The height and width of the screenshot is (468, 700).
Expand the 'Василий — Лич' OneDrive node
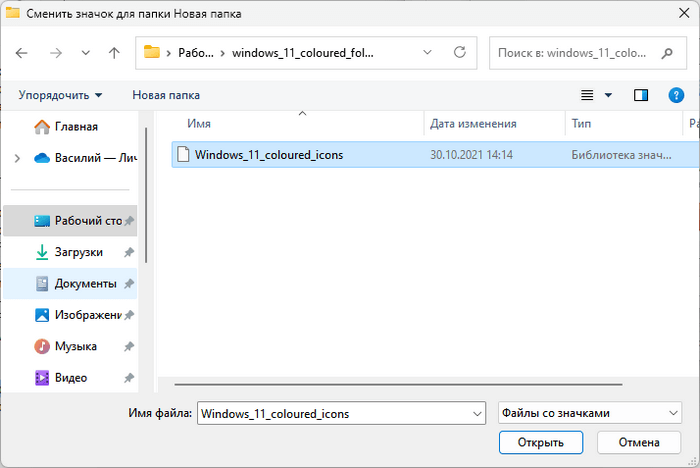pyautogui.click(x=17, y=158)
